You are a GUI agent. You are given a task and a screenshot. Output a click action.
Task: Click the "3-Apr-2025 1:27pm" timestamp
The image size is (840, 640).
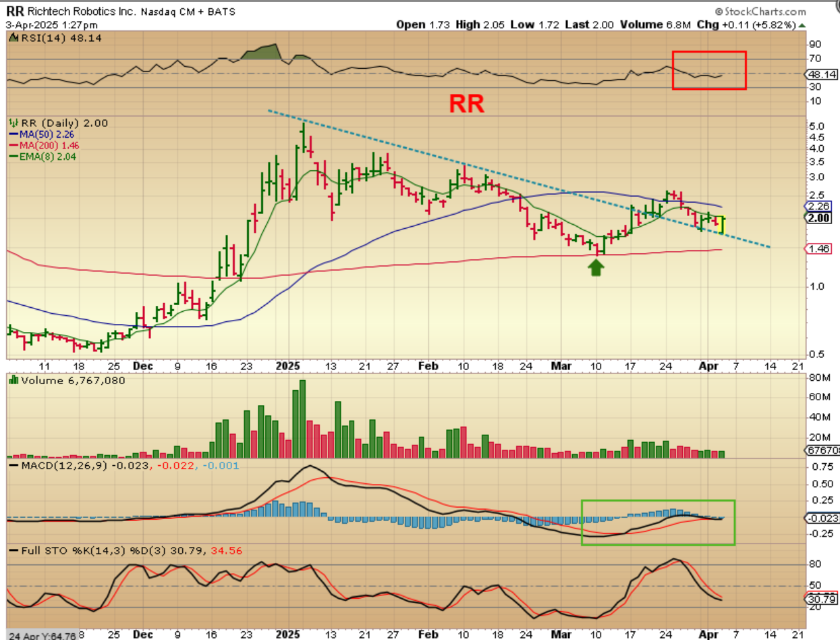(51, 25)
